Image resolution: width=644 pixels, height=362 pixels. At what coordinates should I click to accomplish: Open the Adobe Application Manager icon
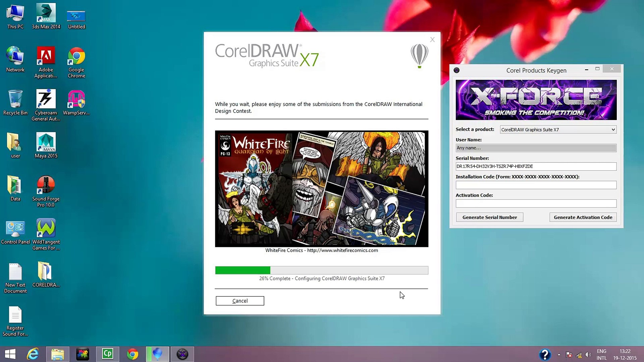coord(46,59)
